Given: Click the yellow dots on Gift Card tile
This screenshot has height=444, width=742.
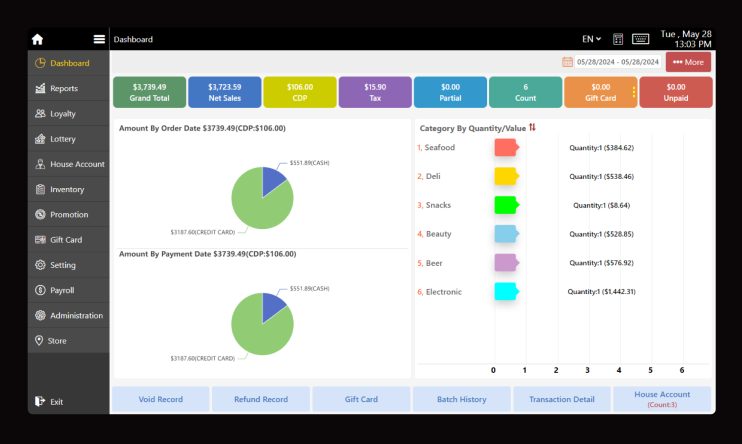Looking at the screenshot, I should coord(633,92).
